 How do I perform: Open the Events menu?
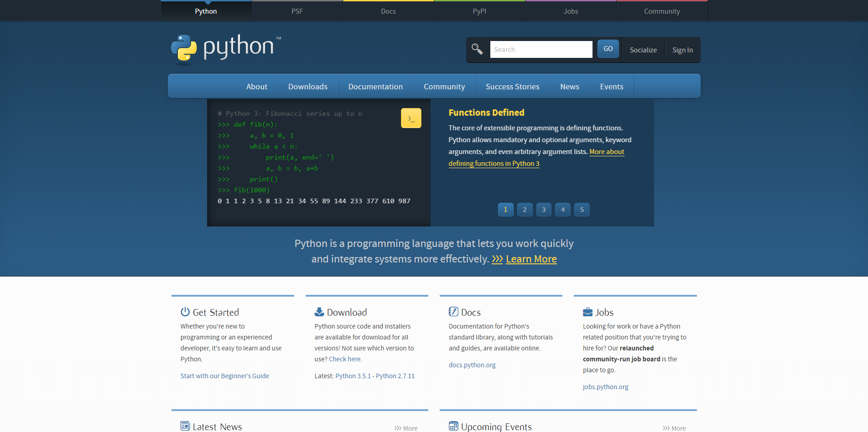pyautogui.click(x=612, y=87)
